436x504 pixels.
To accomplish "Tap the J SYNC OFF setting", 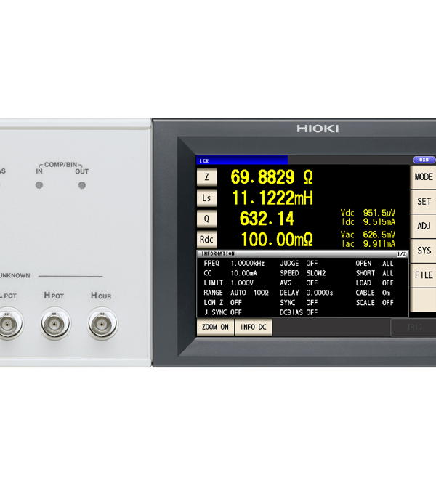I will (x=223, y=312).
